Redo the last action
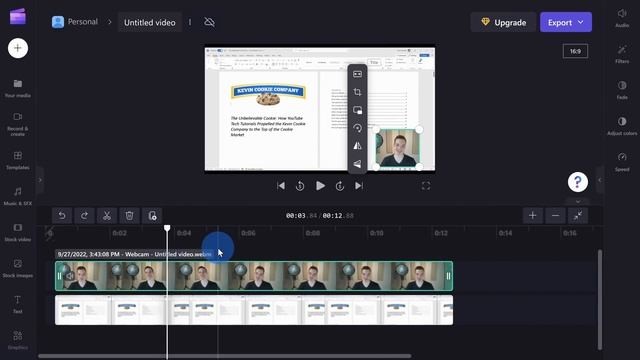The height and width of the screenshot is (360, 640). 84,216
